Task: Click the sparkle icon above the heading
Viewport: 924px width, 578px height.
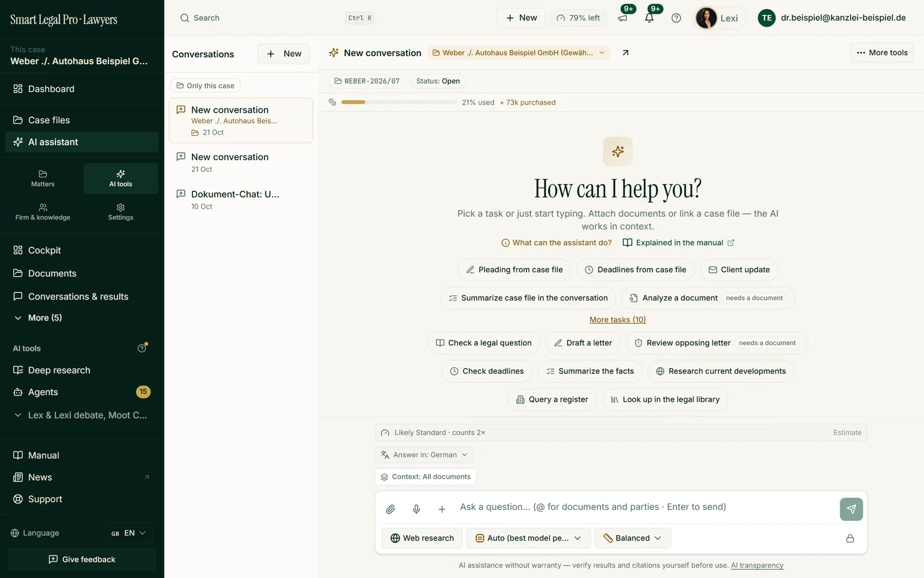Action: 618,151
